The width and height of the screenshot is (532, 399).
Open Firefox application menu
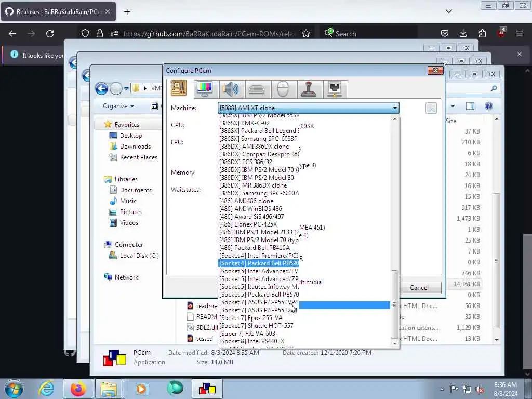click(520, 33)
